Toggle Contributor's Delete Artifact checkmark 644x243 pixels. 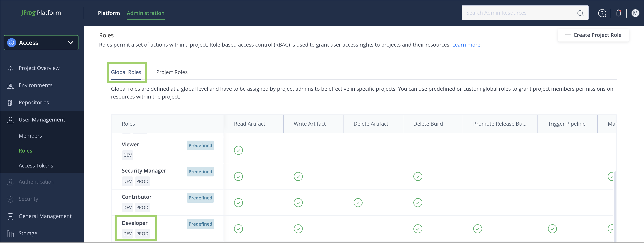[x=358, y=202]
